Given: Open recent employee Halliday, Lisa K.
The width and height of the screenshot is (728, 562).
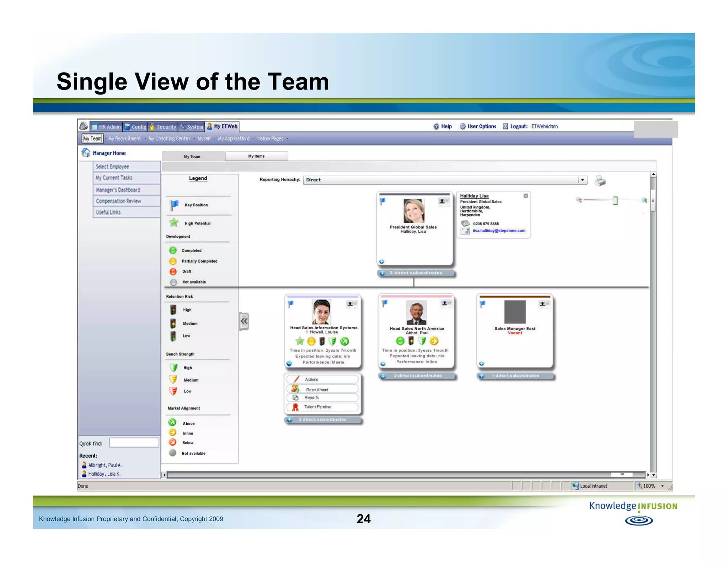Looking at the screenshot, I should pyautogui.click(x=105, y=474).
